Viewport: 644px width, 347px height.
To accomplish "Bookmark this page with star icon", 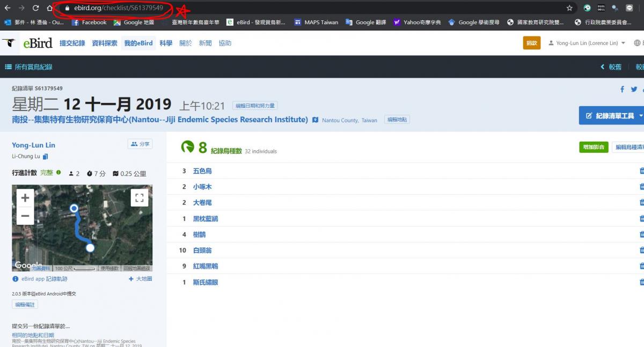I will coord(569,8).
